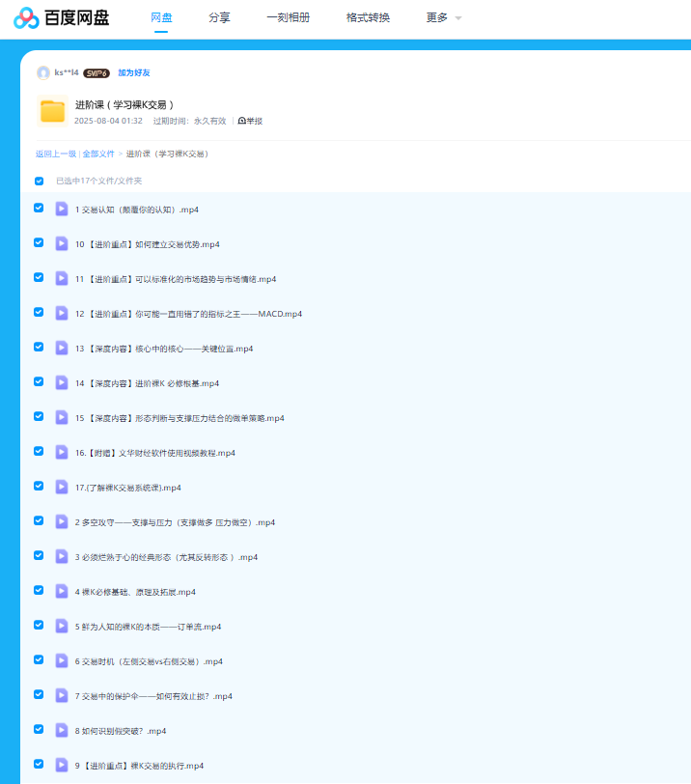Click the video icon for file 15 形态判断
Image resolution: width=691 pixels, height=784 pixels.
point(62,417)
